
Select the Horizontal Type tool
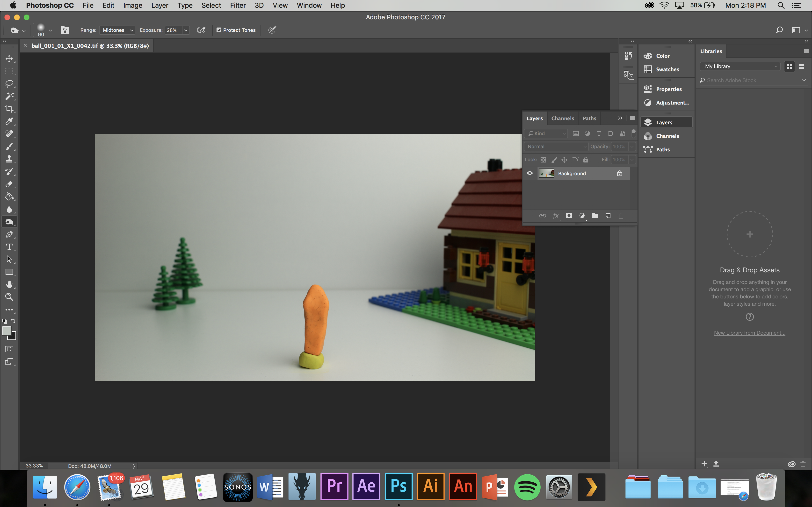click(x=9, y=247)
